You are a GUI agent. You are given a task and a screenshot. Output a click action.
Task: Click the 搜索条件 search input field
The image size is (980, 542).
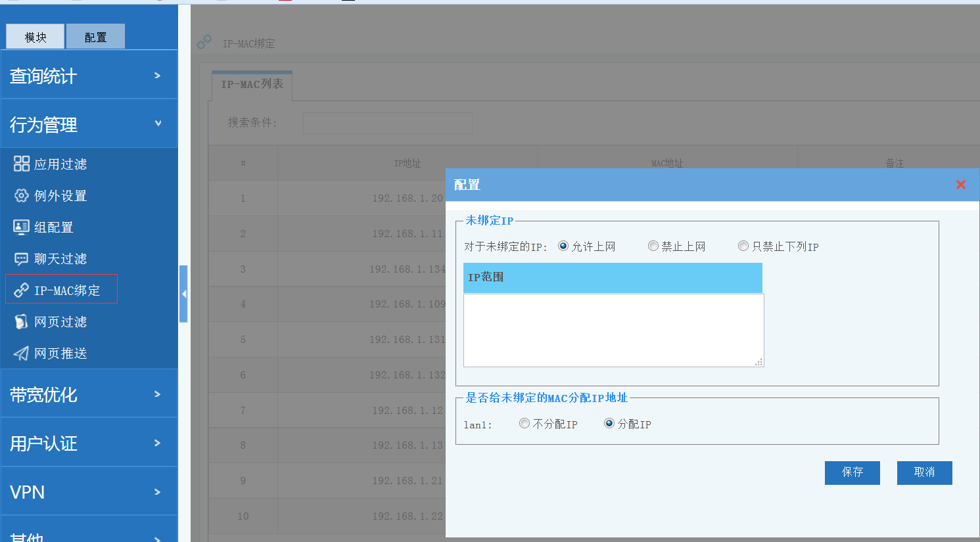point(387,123)
